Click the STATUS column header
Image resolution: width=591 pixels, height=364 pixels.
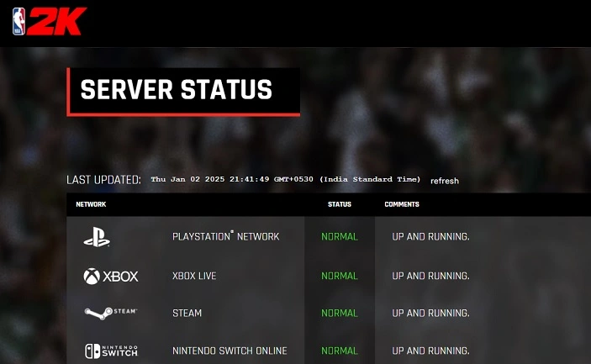pyautogui.click(x=340, y=204)
